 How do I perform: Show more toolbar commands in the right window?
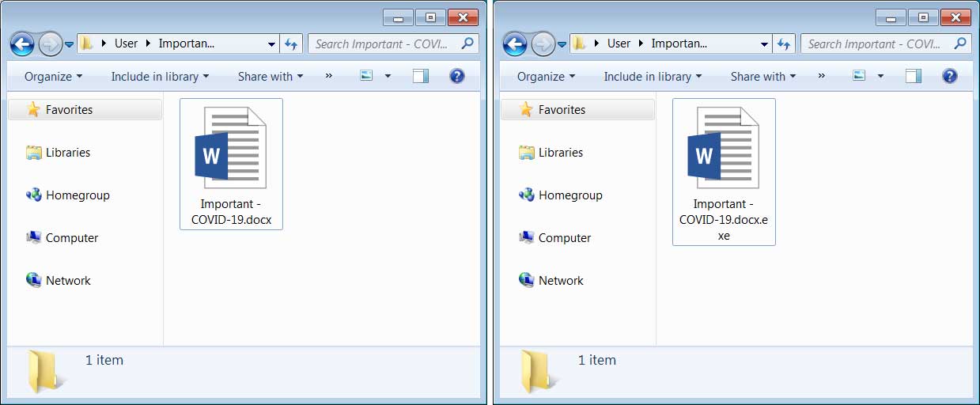(822, 76)
